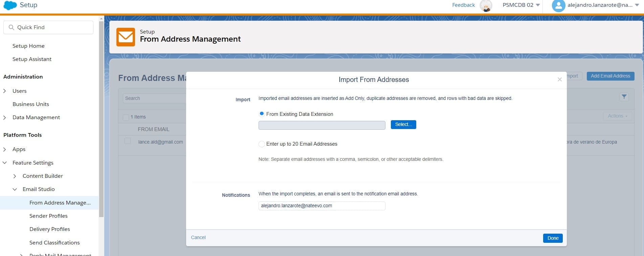The width and height of the screenshot is (644, 256).
Task: Expand the Content Builder tree node
Action: 15,176
